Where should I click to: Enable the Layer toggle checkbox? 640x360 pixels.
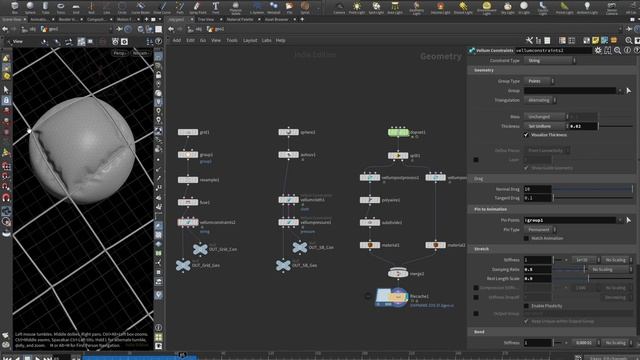point(476,160)
